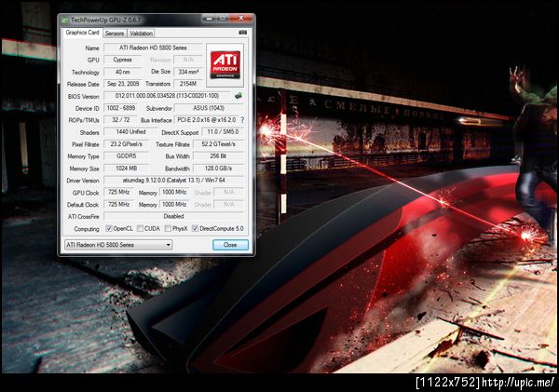Click the Pixel Fillrate value 23.2 GPixel/s
Viewport: 559px width, 392px height.
click(x=126, y=144)
